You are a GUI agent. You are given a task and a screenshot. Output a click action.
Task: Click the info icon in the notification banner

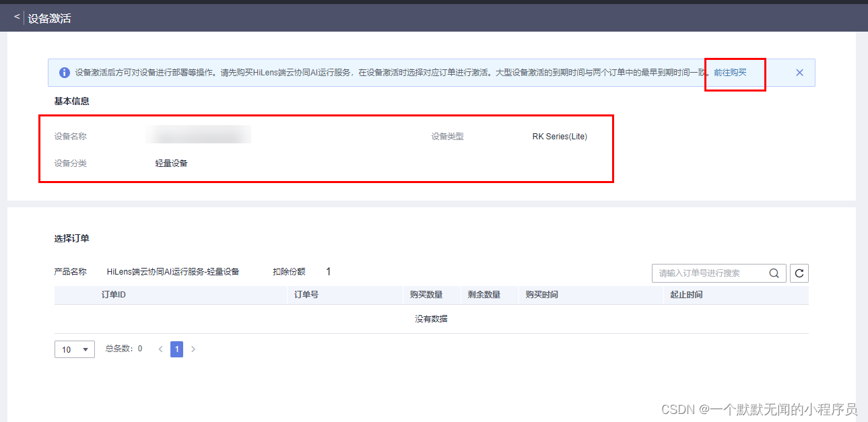click(x=64, y=72)
